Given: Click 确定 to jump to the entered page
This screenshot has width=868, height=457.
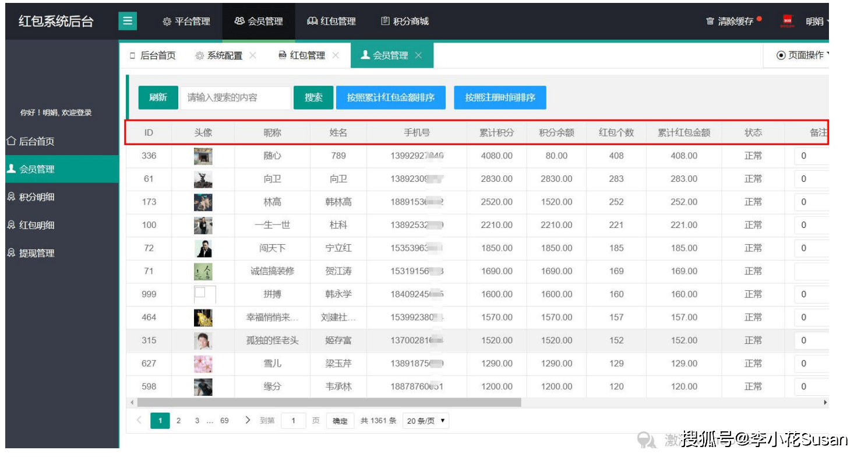Looking at the screenshot, I should click(x=339, y=420).
